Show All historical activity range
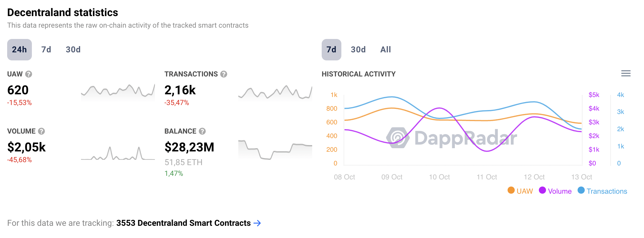Image resolution: width=644 pixels, height=238 pixels. pos(385,50)
